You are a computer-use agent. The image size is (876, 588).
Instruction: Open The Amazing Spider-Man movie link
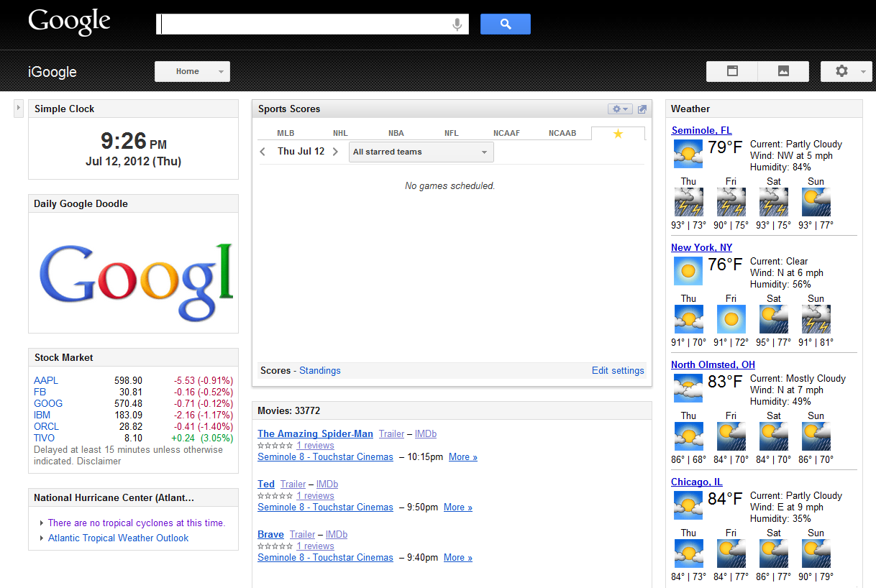point(316,433)
